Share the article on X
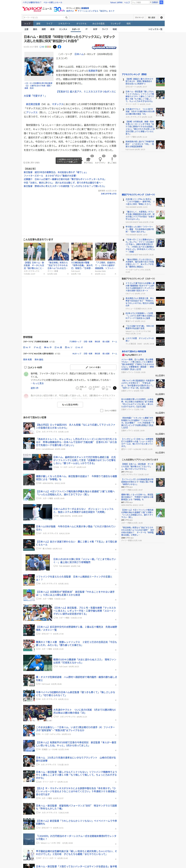 55,47
